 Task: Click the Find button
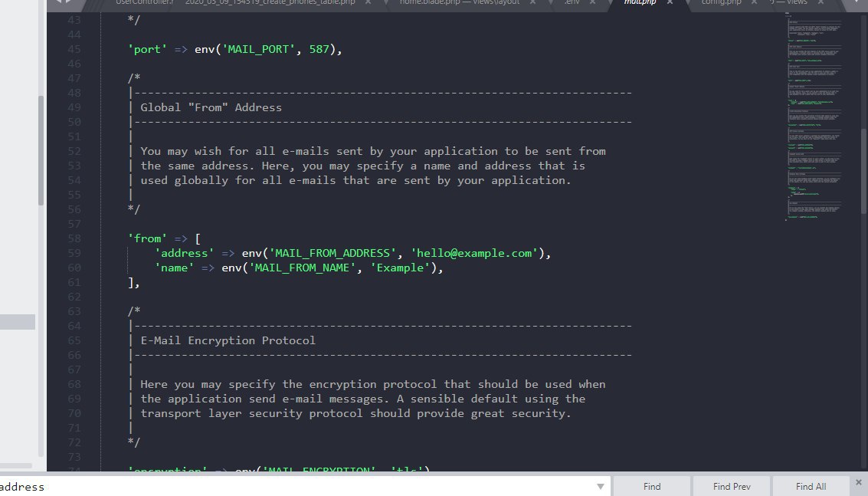point(652,487)
